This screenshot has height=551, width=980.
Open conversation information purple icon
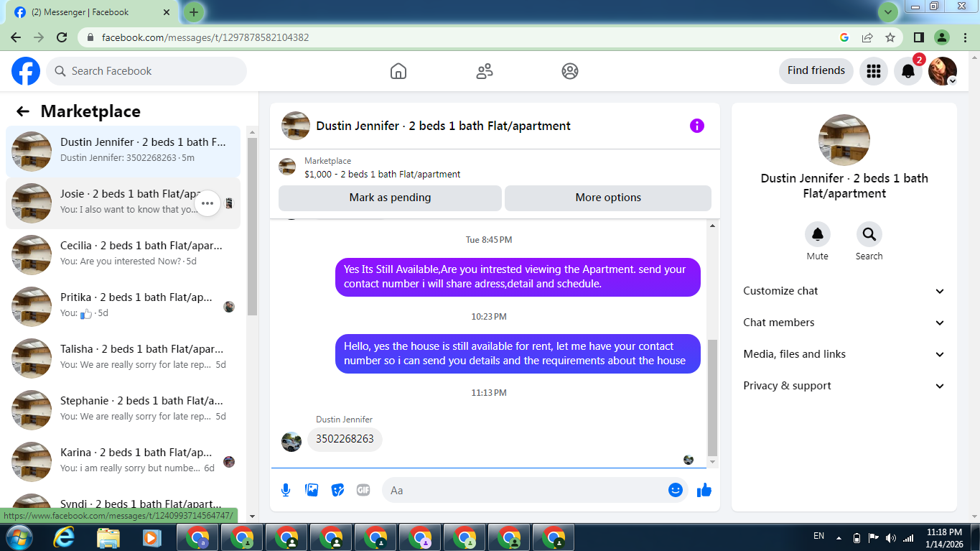pos(697,126)
